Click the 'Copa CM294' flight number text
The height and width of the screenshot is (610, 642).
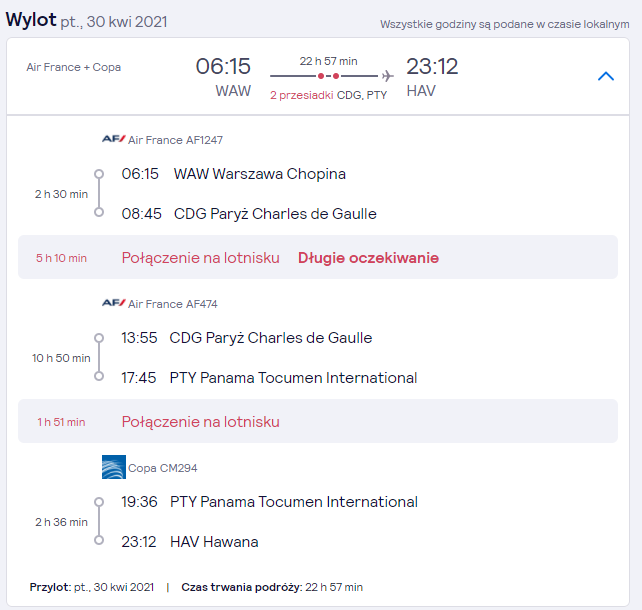163,468
